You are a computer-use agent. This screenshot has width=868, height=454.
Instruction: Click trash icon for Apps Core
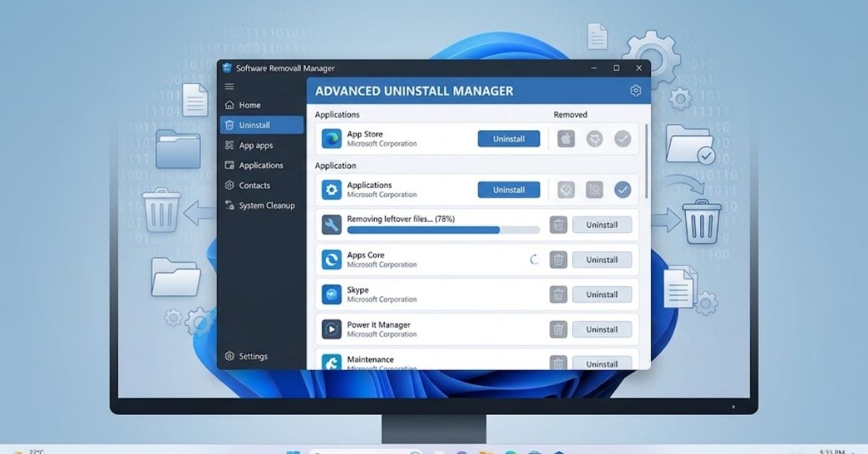pyautogui.click(x=558, y=260)
